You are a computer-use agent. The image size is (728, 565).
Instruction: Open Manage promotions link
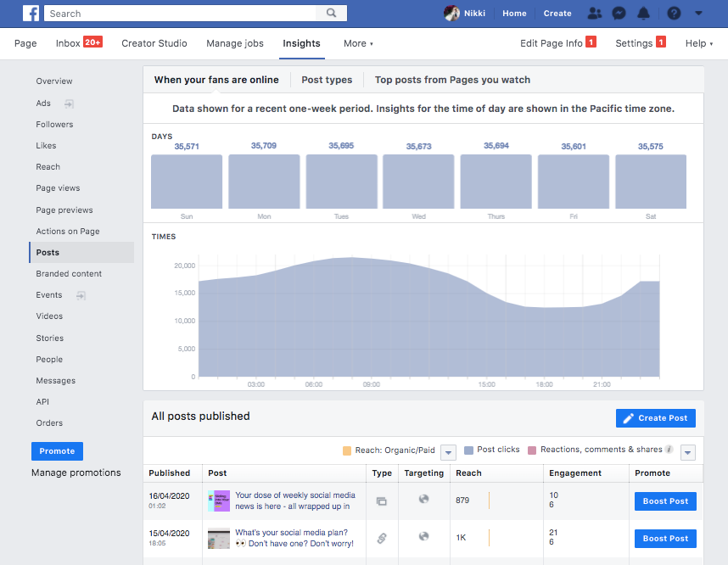pyautogui.click(x=76, y=473)
